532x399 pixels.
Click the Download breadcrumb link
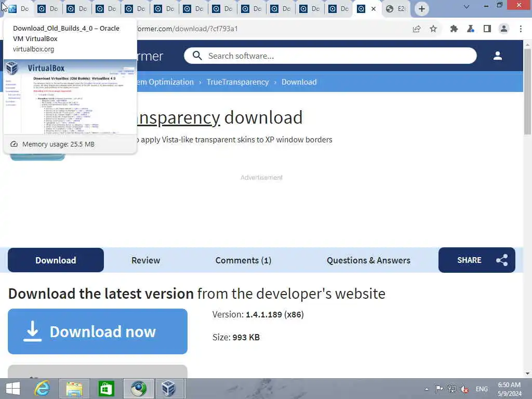299,82
